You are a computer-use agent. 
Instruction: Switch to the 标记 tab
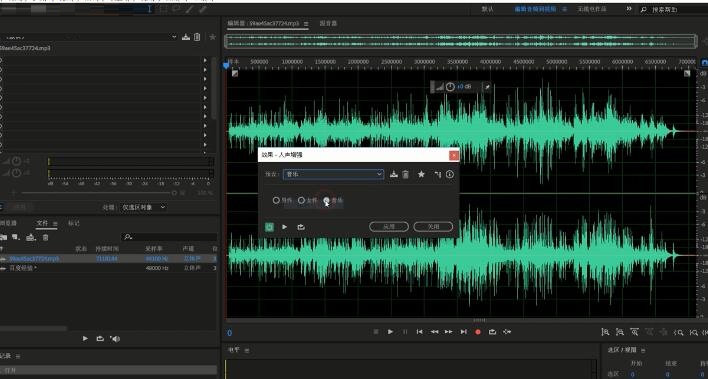(x=74, y=223)
